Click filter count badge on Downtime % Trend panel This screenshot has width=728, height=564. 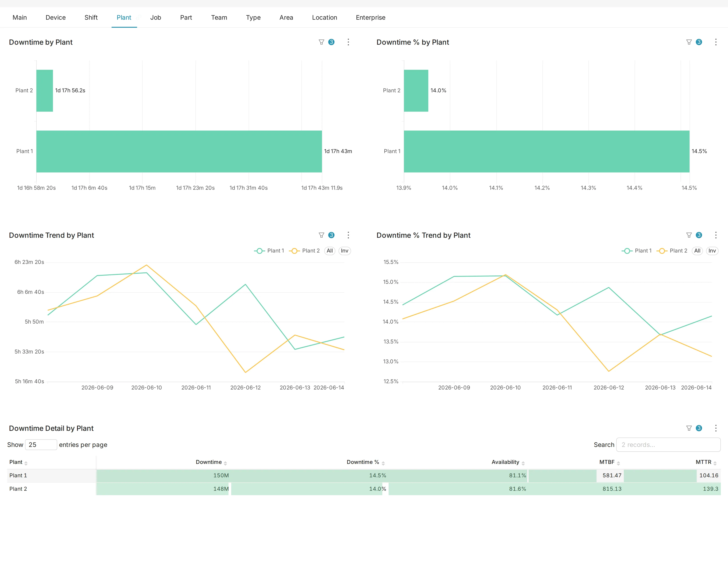click(699, 235)
